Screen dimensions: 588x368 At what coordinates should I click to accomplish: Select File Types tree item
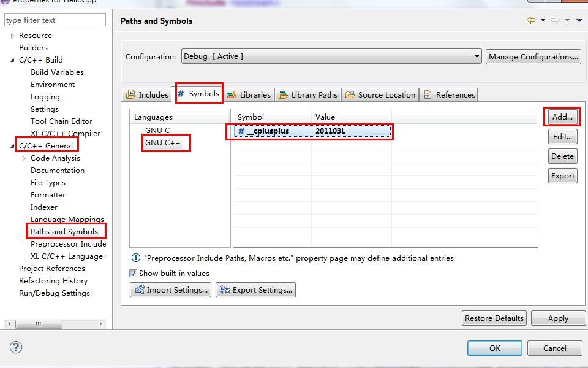point(48,183)
